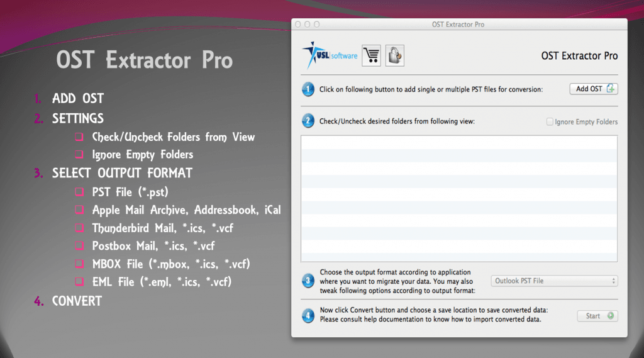This screenshot has width=644, height=358.
Task: Open the Outlook PST File format dropdown
Action: click(x=554, y=281)
